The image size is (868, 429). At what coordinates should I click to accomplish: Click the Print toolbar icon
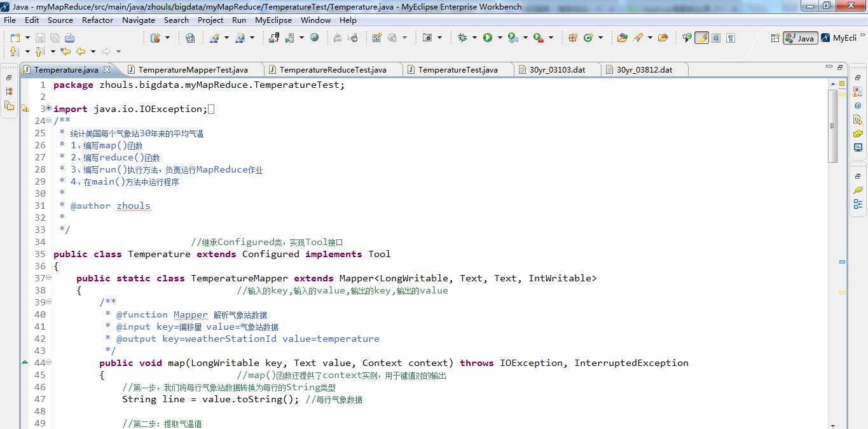pos(70,38)
